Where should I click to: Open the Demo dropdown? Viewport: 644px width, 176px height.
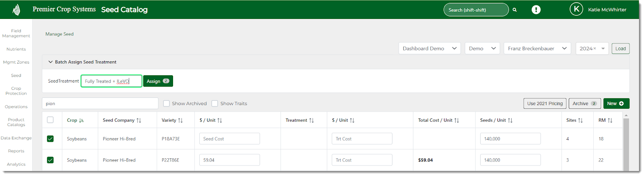[x=482, y=48]
